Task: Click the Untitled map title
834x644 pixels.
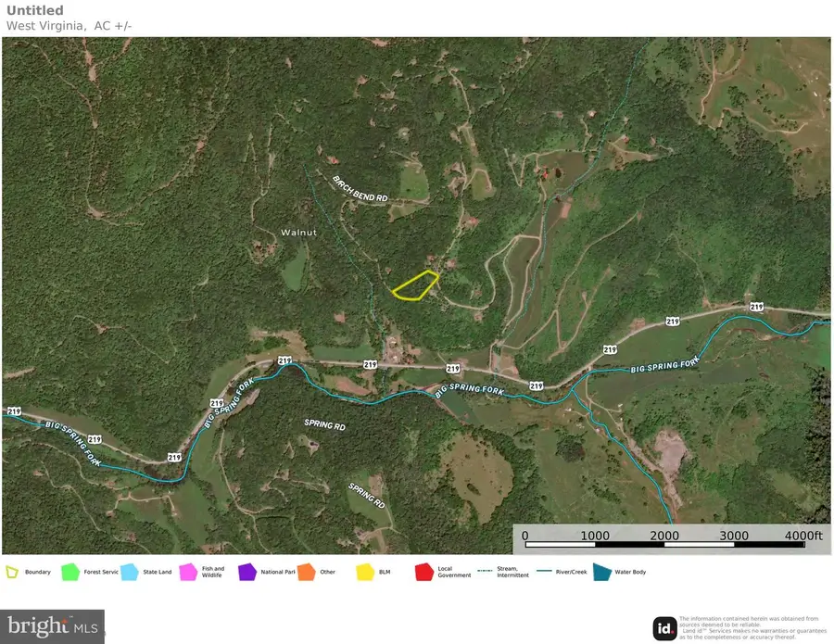Action: click(x=34, y=10)
